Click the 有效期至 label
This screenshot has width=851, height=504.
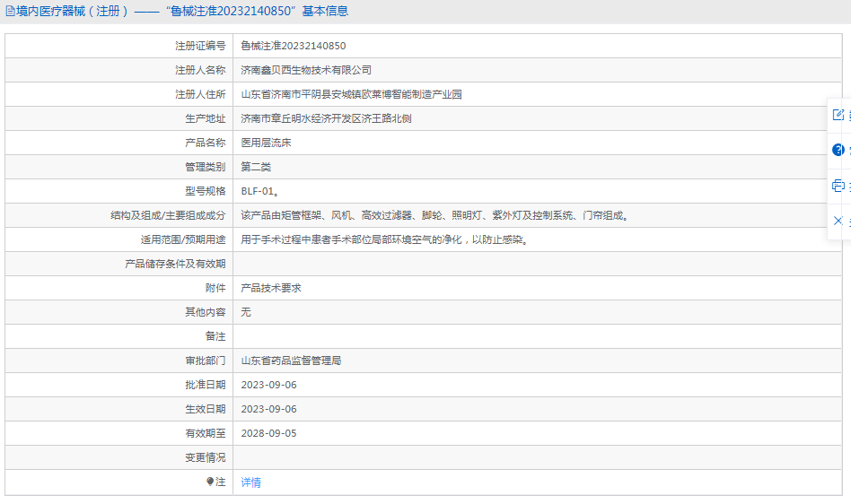click(x=206, y=433)
